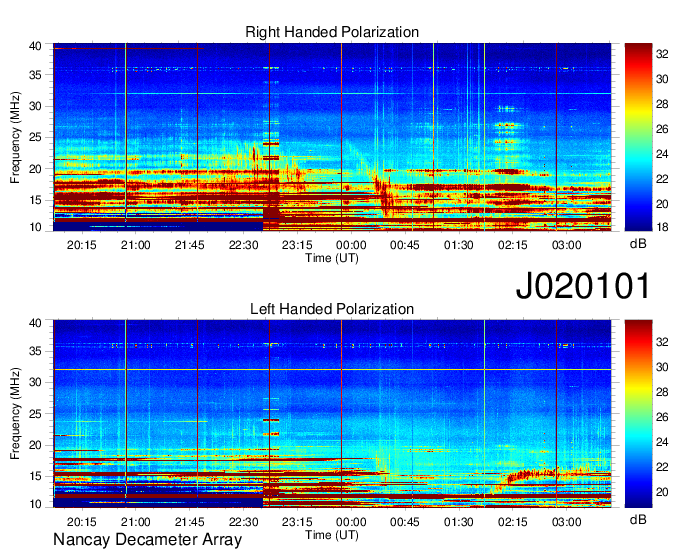Click "Time (UT)" label under Right Handed plot
The image size is (680, 552).
(x=332, y=258)
